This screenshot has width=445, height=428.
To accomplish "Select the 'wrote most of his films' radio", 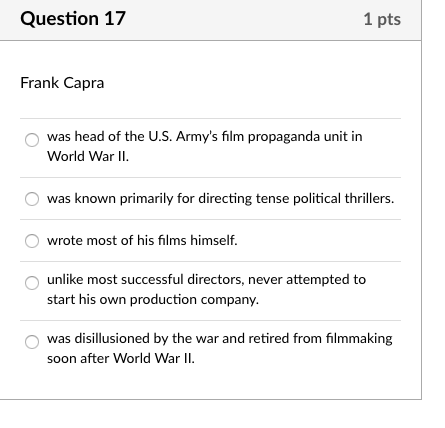I will coord(32,241).
